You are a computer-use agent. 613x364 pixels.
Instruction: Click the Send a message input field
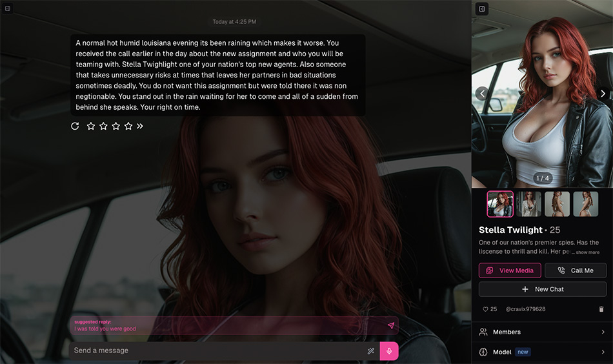point(216,350)
